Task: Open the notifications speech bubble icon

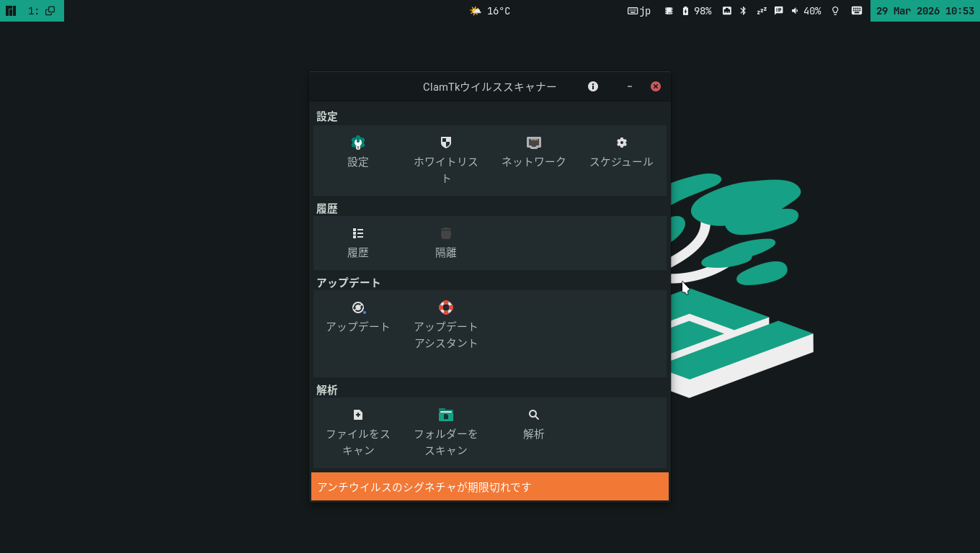Action: click(x=779, y=11)
